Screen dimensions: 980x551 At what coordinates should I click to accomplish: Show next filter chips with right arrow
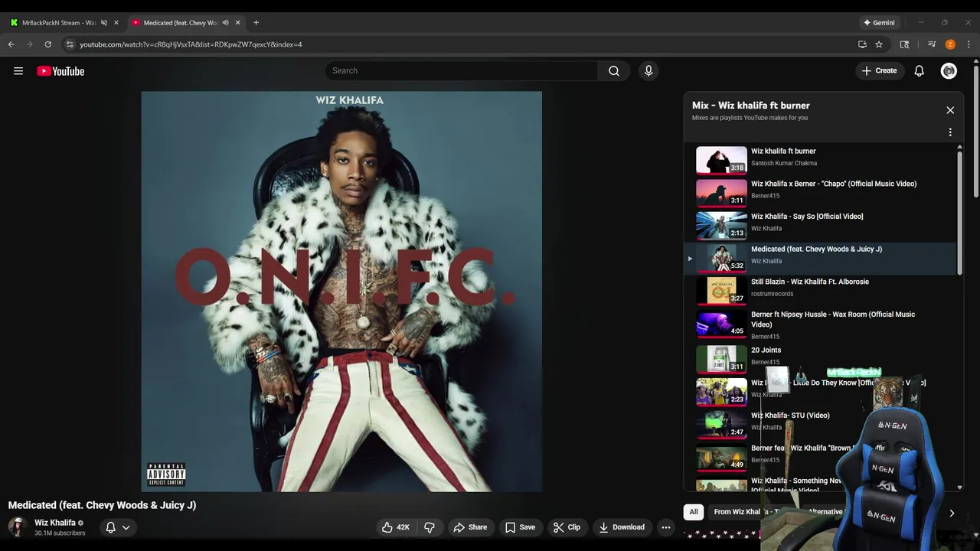tap(952, 513)
